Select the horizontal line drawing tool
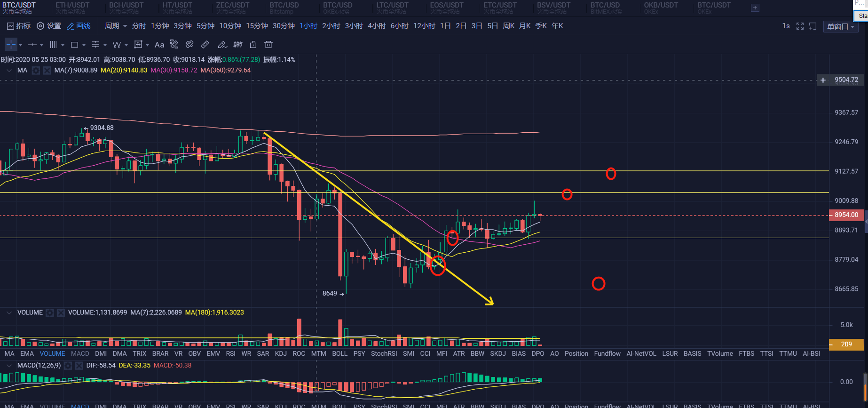Viewport: 868px width, 408px height. point(32,45)
